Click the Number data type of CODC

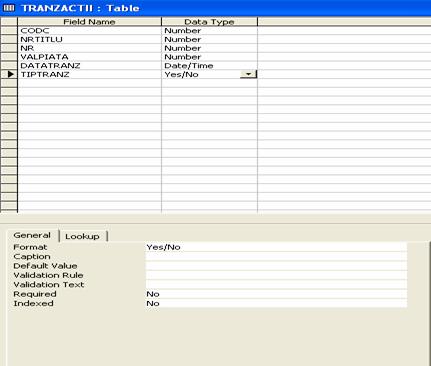tap(209, 31)
